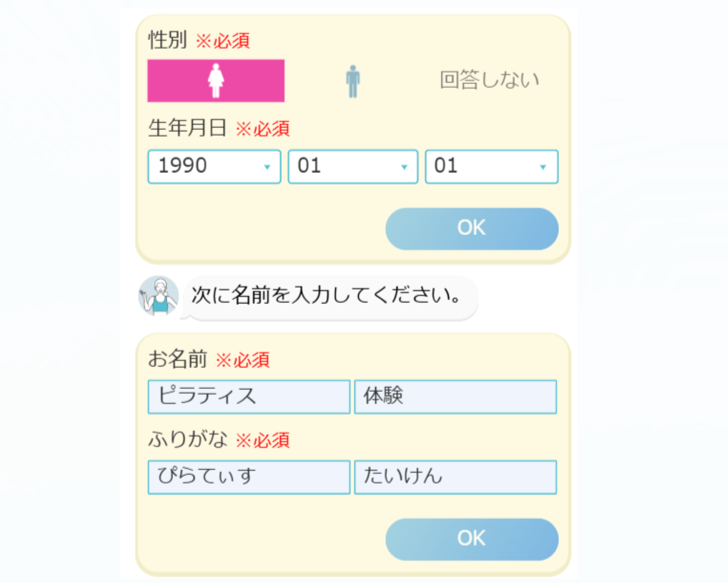
Task: Open the birth year dropdown showing 1990
Action: (x=214, y=167)
